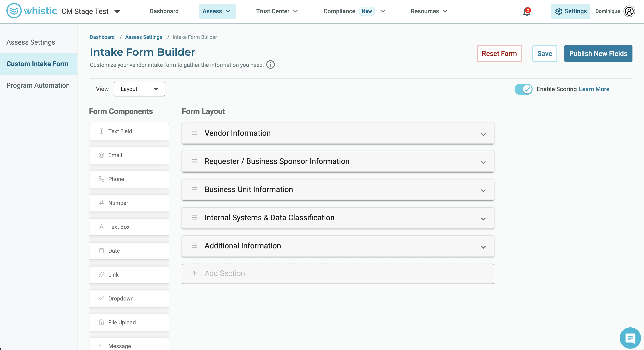Expand the Vendor Information section chevron

tap(483, 134)
